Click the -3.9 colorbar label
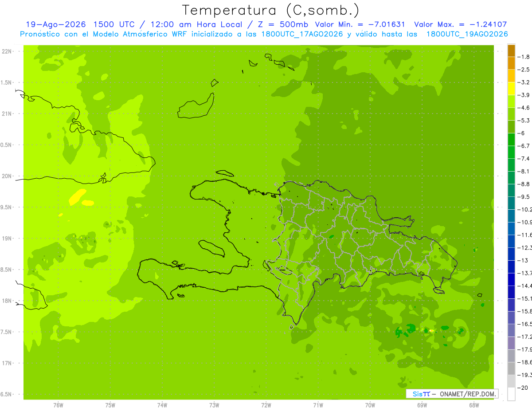Viewport: 532px width, 411px height. [524, 95]
